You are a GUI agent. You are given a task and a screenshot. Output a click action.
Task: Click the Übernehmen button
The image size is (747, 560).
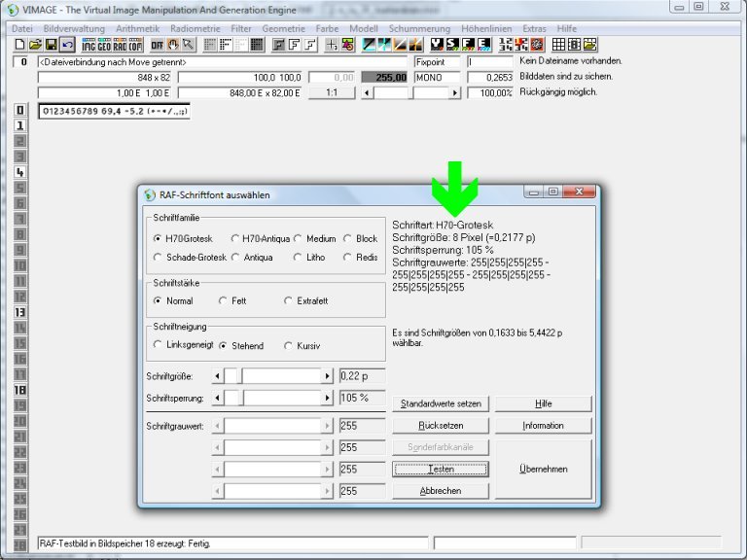[543, 469]
